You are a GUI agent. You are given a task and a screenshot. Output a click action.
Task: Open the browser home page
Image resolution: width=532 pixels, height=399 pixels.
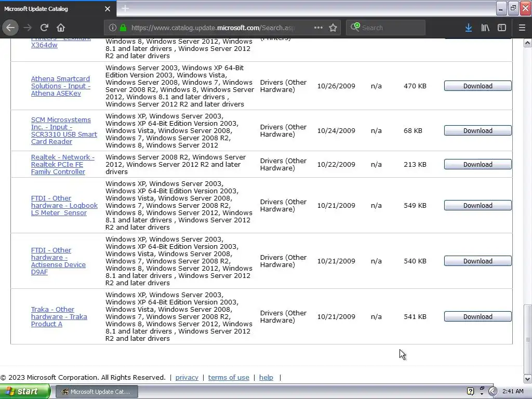coord(61,28)
